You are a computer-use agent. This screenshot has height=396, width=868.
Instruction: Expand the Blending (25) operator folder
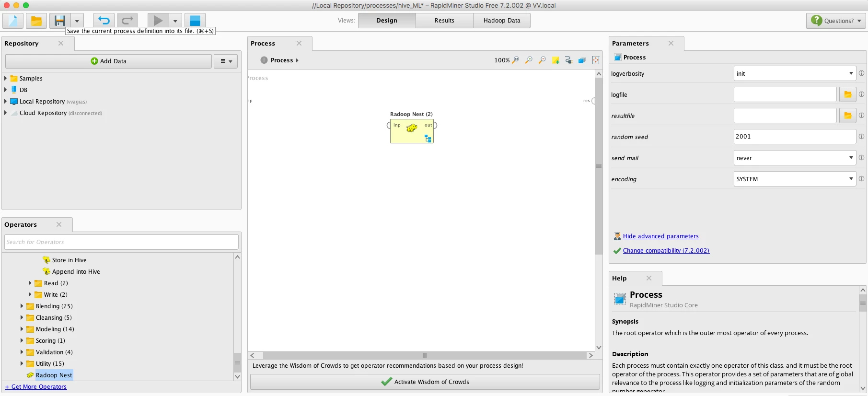tap(22, 306)
